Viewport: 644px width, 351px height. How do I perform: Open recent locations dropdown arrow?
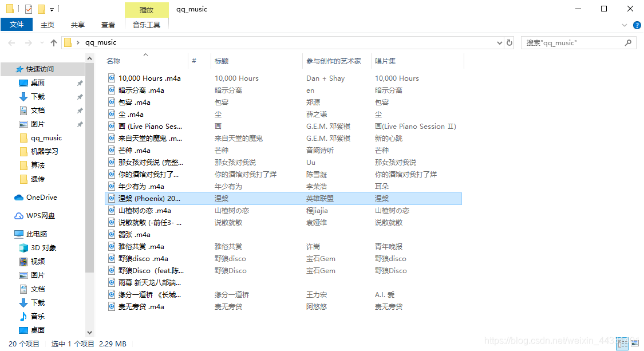coord(42,43)
